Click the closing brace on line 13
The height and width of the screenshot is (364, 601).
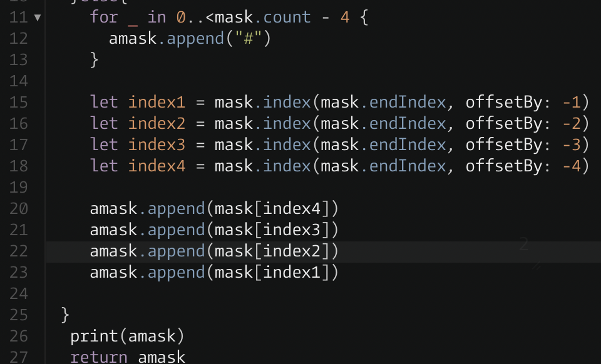(x=95, y=60)
